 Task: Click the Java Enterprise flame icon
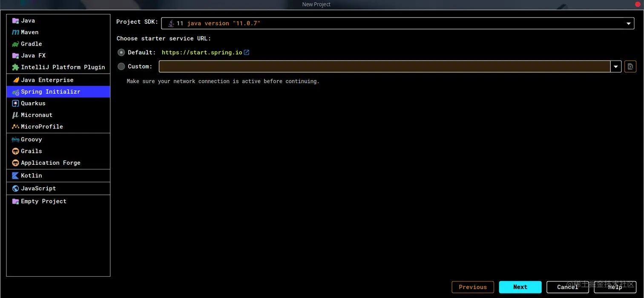[15, 80]
